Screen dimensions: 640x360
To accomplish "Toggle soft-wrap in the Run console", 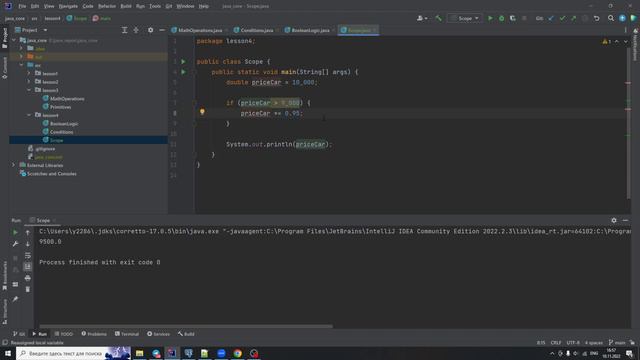I will tap(27, 256).
